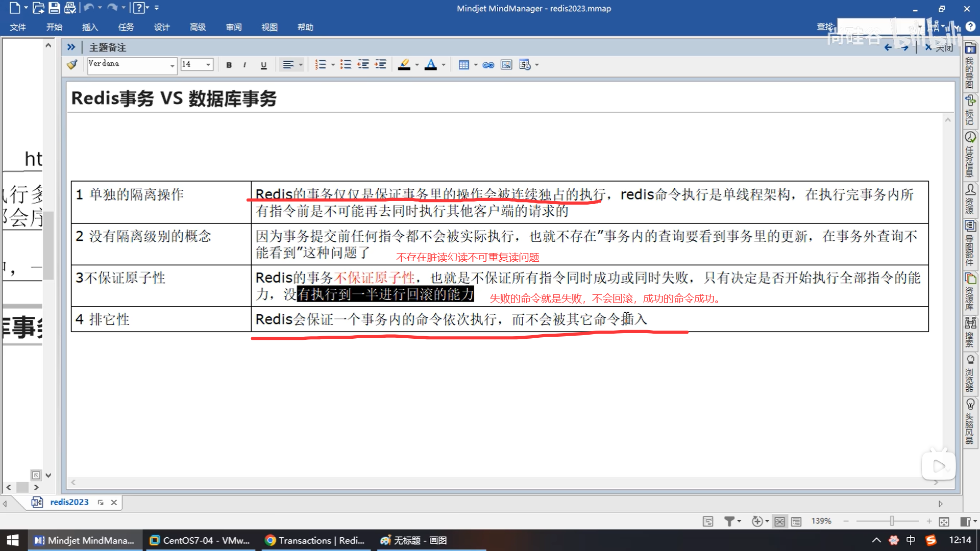980x551 pixels.
Task: Switch to the redis2023 document tab
Action: pos(69,502)
